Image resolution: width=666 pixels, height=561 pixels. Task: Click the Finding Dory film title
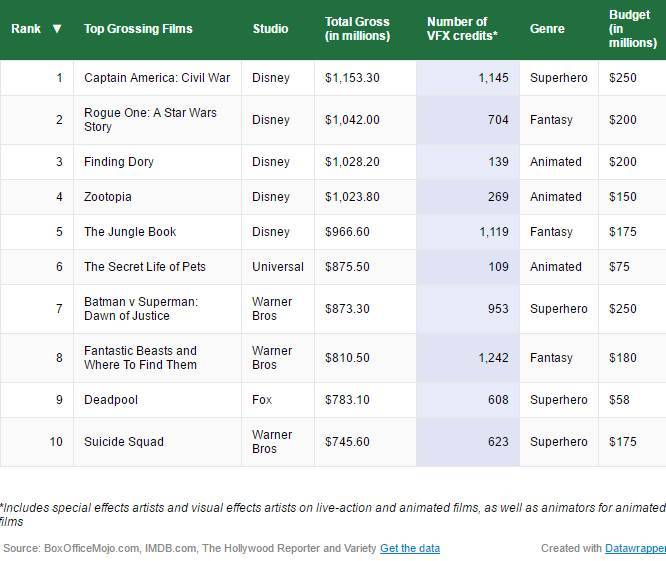point(119,162)
